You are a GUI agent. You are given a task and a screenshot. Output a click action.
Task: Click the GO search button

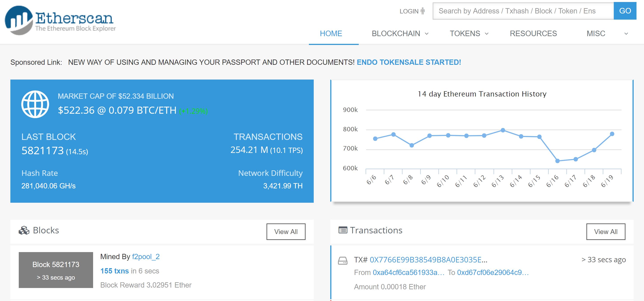pos(625,11)
